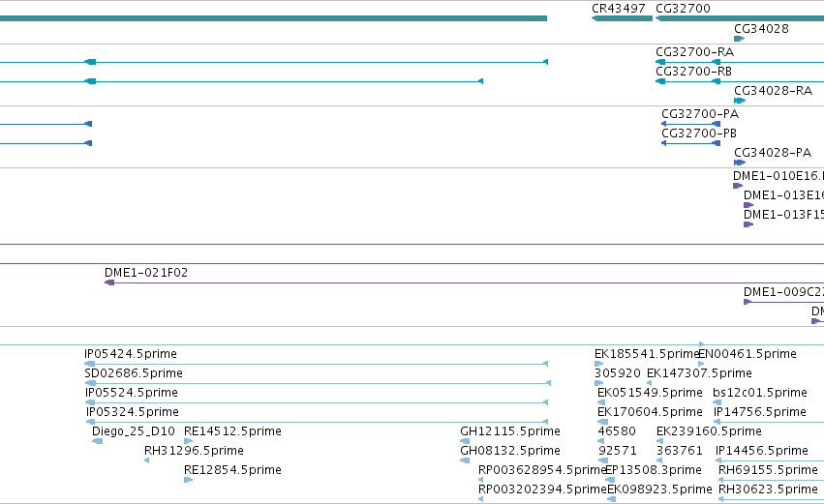Click the IP14456.5prime EST label
The image size is (824, 504).
pyautogui.click(x=761, y=451)
